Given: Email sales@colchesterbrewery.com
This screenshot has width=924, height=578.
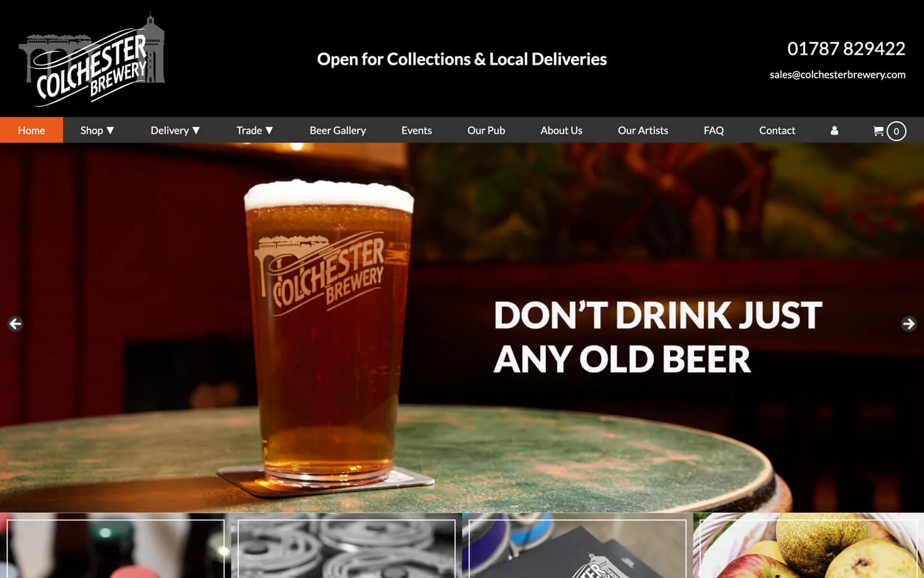Looking at the screenshot, I should tap(837, 75).
